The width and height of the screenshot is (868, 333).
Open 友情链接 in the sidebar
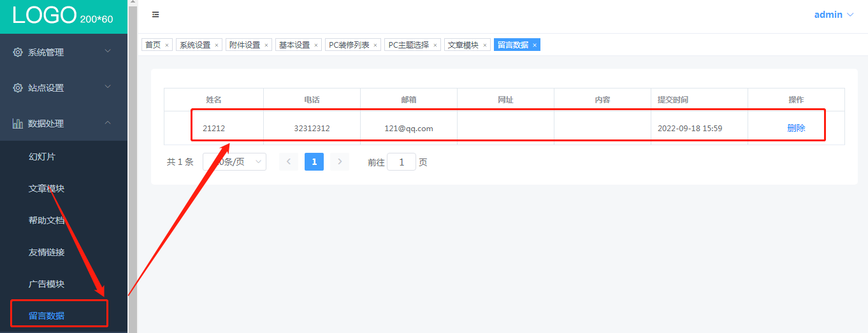tap(47, 252)
